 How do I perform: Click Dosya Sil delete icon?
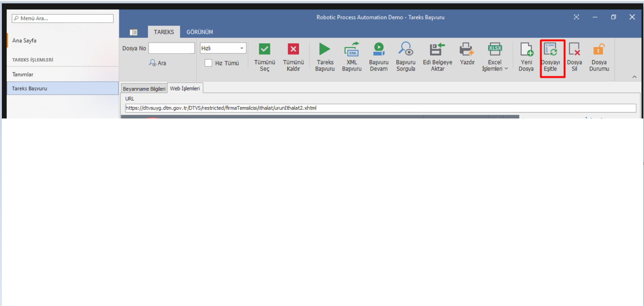(574, 49)
